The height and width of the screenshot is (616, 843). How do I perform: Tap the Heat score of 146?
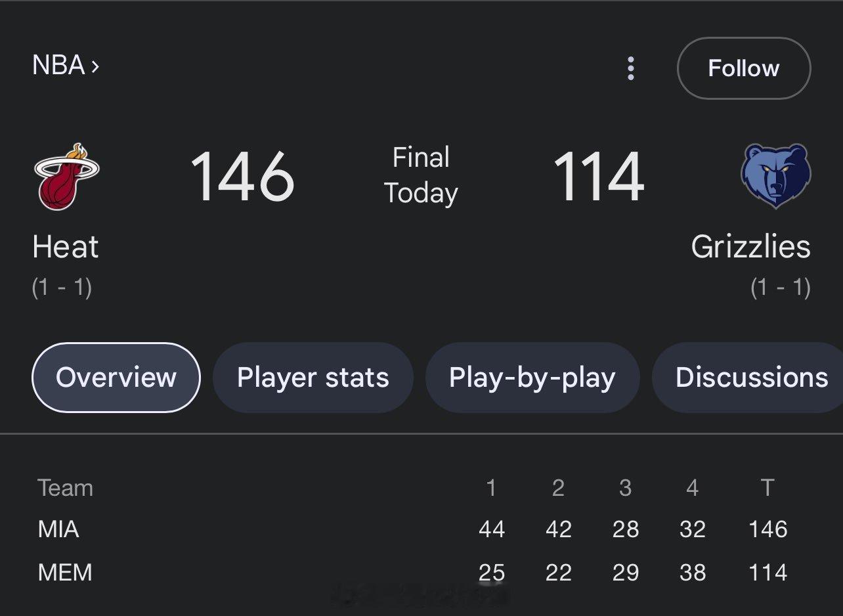coord(242,177)
